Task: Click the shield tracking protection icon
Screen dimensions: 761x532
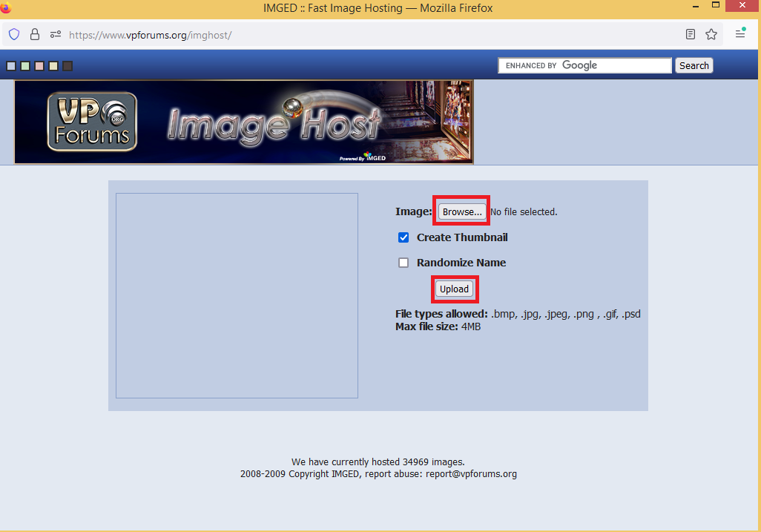Action: pos(14,34)
